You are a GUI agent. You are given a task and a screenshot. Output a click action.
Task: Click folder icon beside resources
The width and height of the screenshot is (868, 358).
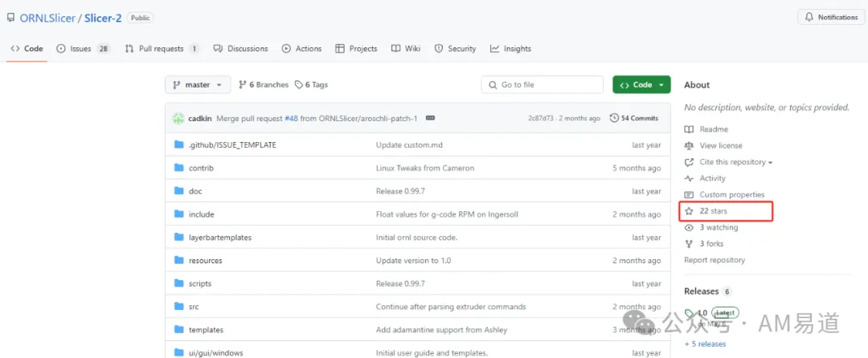pos(178,260)
